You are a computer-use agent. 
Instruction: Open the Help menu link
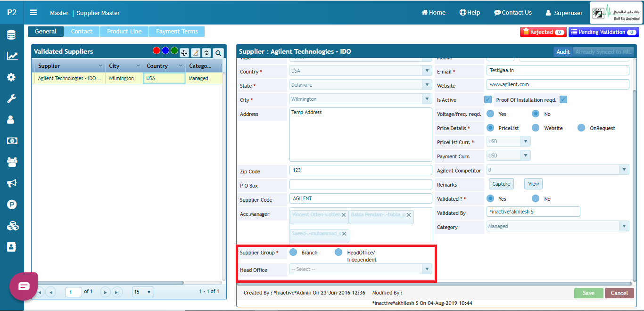pyautogui.click(x=470, y=13)
